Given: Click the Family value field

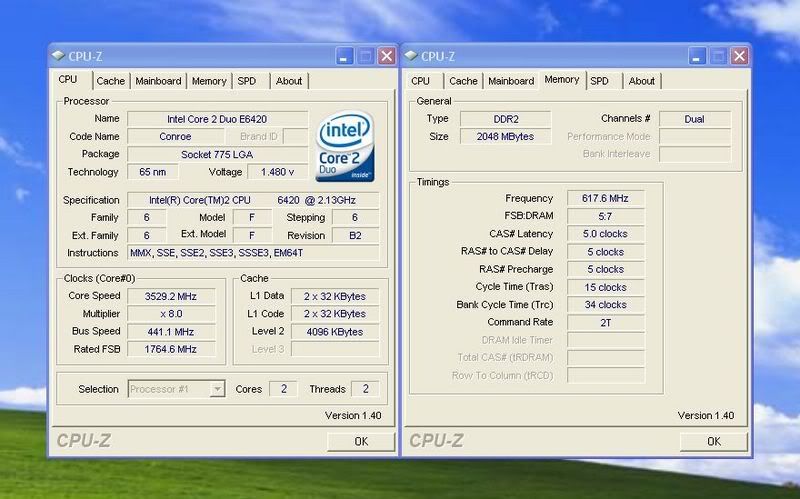Looking at the screenshot, I should point(146,217).
